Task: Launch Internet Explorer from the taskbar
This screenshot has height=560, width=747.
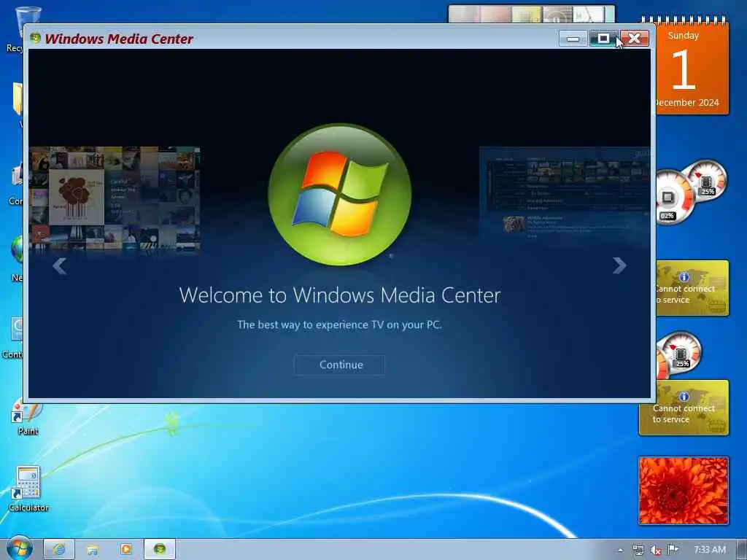Action: 59,549
